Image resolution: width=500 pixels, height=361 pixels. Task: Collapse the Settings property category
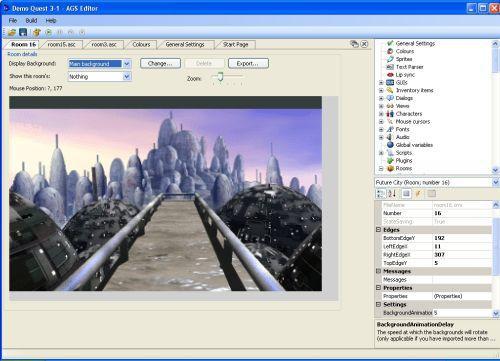pyautogui.click(x=378, y=304)
